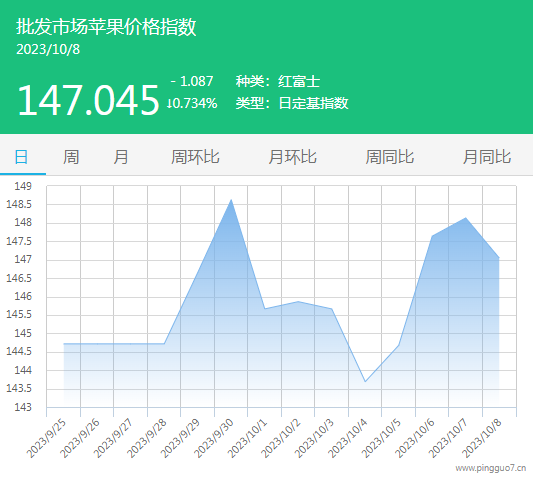The width and height of the screenshot is (533, 477).
Task: Click the www.pingguo7.cn watermark link
Action: pyautogui.click(x=491, y=468)
